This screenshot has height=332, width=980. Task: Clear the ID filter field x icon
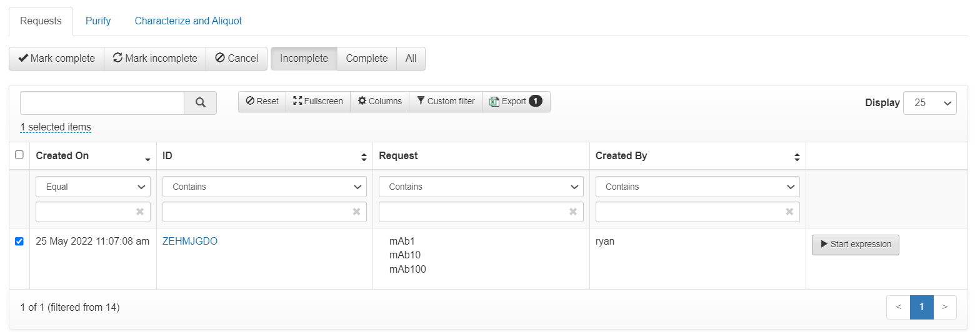pyautogui.click(x=356, y=212)
